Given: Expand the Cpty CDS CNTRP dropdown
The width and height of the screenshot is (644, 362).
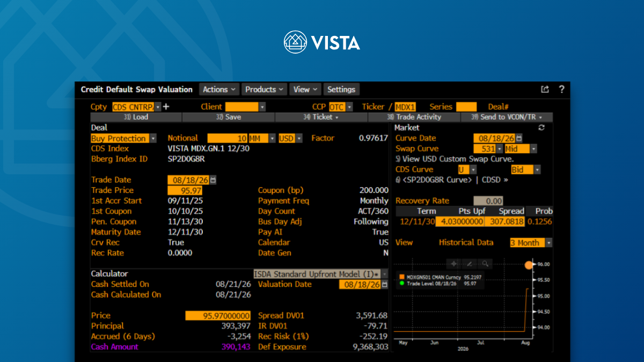Looking at the screenshot, I should (x=158, y=107).
